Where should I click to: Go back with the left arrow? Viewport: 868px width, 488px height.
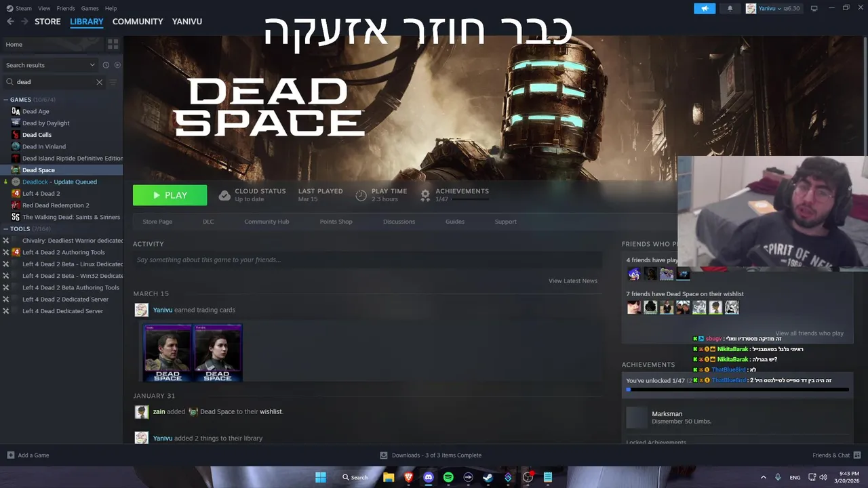pyautogui.click(x=10, y=22)
